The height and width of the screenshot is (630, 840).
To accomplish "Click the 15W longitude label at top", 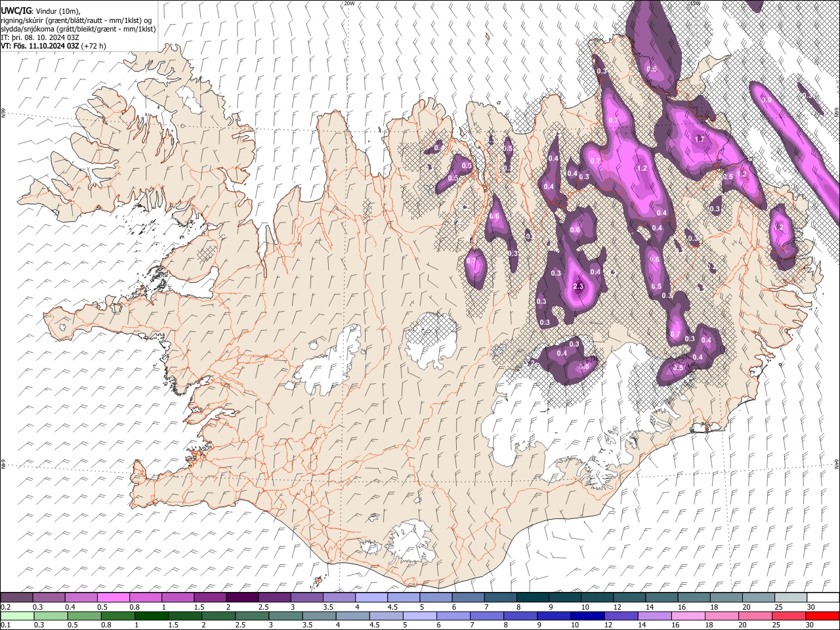I will pos(695,3).
